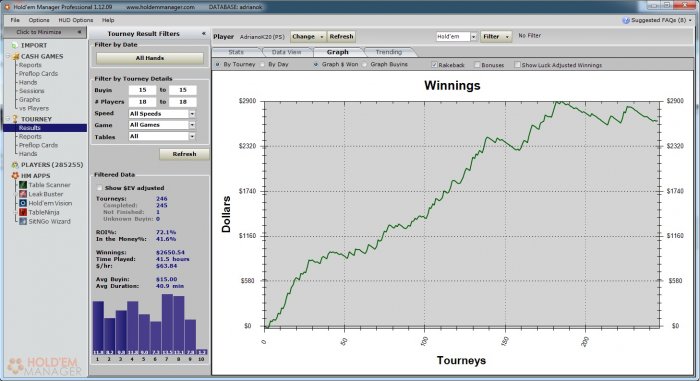Click the All Hands date filter button
Screen dimensions: 700x381
point(150,58)
